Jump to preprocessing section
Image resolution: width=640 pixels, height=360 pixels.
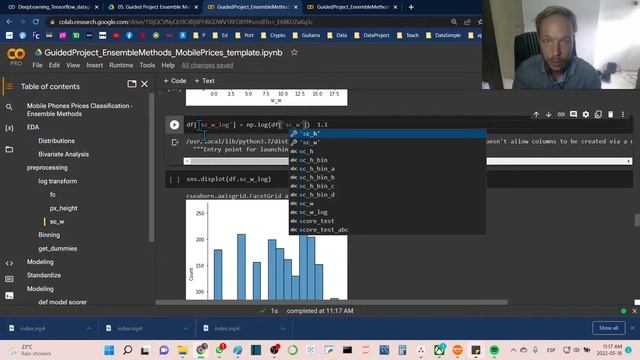point(47,168)
